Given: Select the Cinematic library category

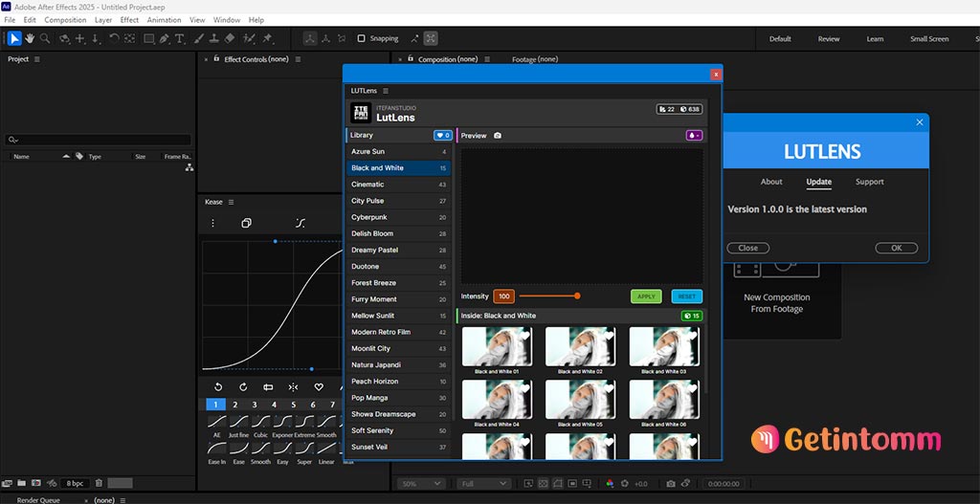Looking at the screenshot, I should 397,185.
